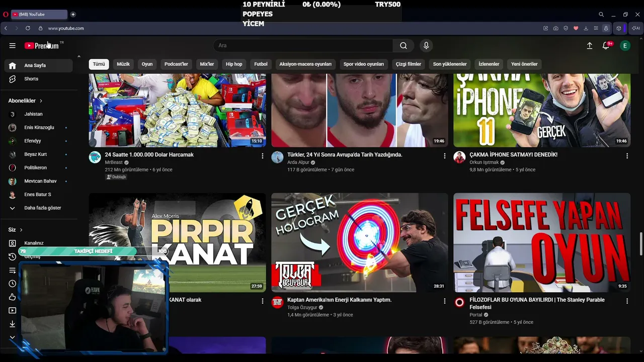Viewport: 644px width, 362px height.
Task: Take a snapshot with the camera icon
Action: coord(555,28)
